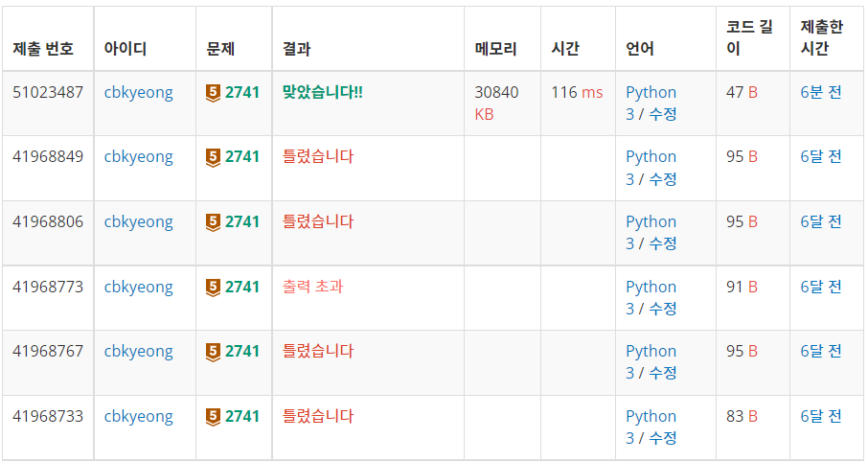868x462 pixels.
Task: Open Python 3 source of submission 41968733
Action: click(x=651, y=427)
